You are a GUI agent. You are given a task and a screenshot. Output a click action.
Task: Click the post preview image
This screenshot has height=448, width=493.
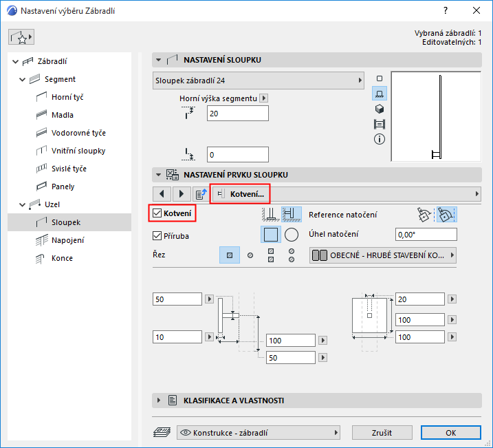click(x=436, y=116)
